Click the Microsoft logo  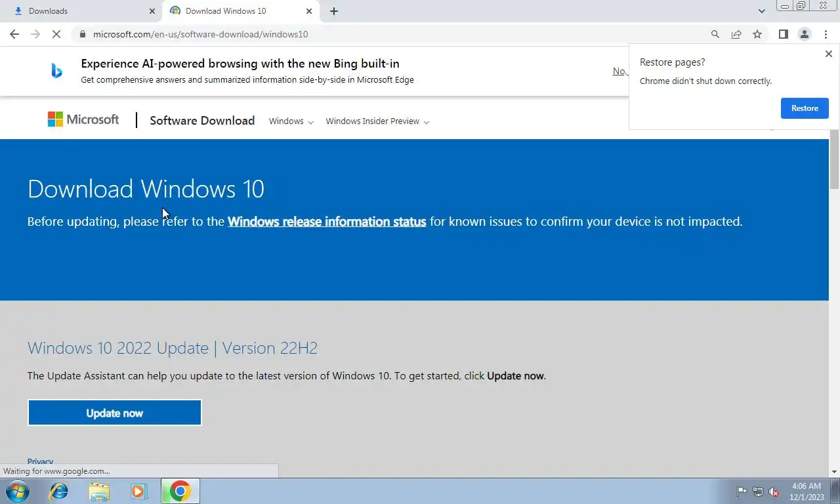coord(83,119)
